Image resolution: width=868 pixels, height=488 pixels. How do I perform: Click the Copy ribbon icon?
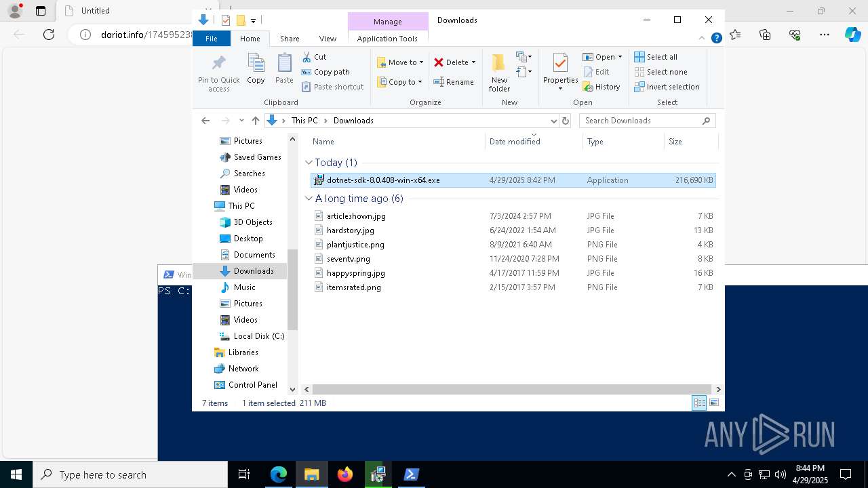256,68
